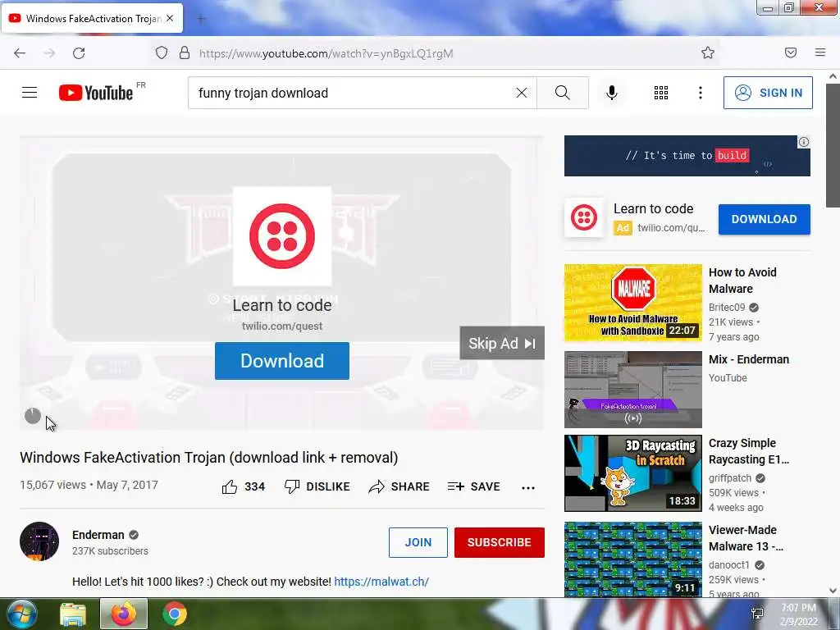Open YouTube settings three-dot menu
The width and height of the screenshot is (840, 630).
pyautogui.click(x=701, y=93)
